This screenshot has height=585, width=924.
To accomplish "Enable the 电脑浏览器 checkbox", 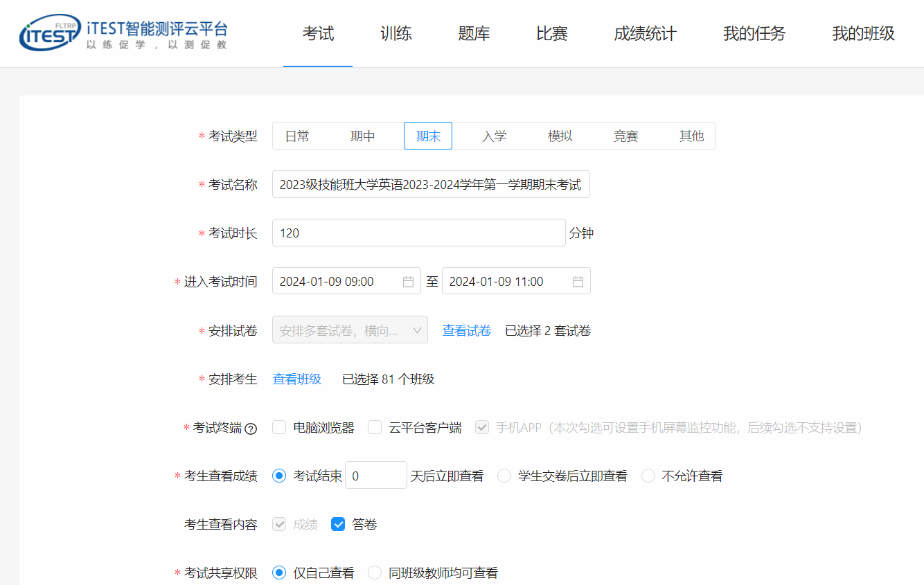I will [279, 428].
